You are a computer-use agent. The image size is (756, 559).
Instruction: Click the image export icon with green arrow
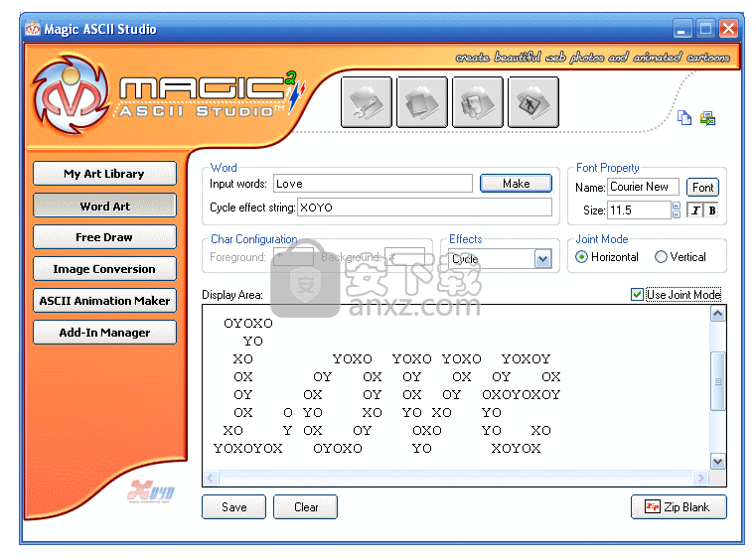pos(707,118)
